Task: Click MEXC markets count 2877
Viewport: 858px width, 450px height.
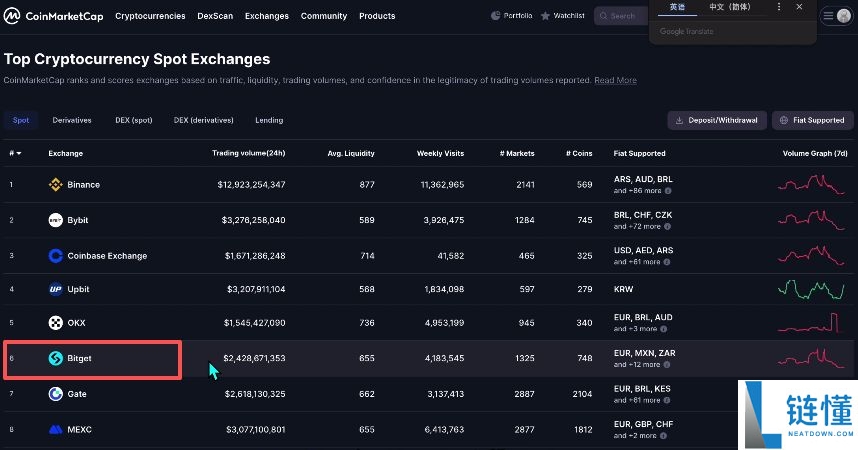Action: (x=524, y=430)
